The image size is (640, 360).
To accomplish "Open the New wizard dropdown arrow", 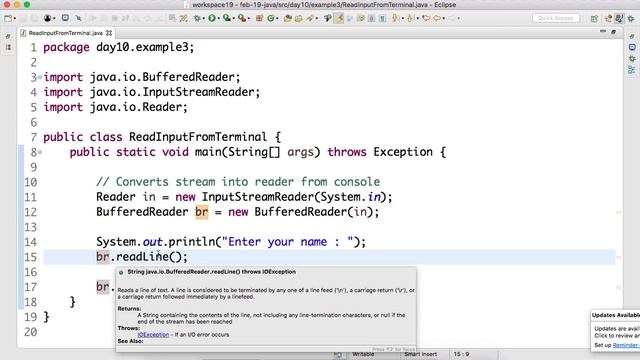I will pyautogui.click(x=15, y=18).
